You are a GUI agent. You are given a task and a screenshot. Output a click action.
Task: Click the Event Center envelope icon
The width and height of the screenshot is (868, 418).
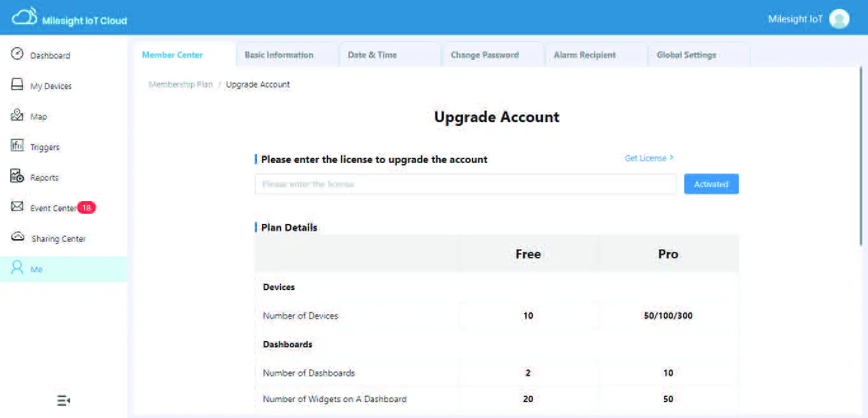click(x=17, y=207)
